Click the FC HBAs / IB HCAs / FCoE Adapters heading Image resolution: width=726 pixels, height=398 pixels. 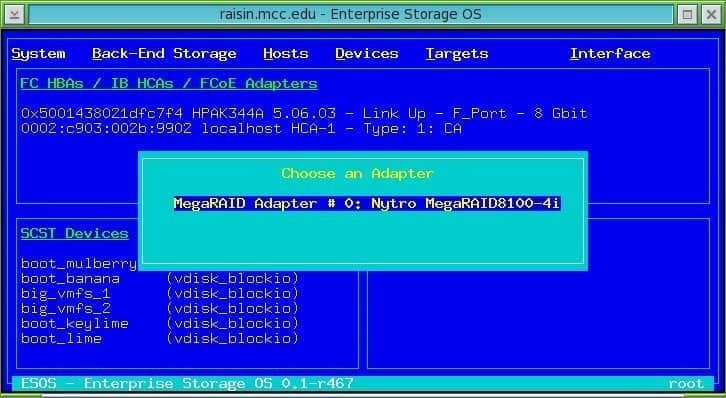169,83
